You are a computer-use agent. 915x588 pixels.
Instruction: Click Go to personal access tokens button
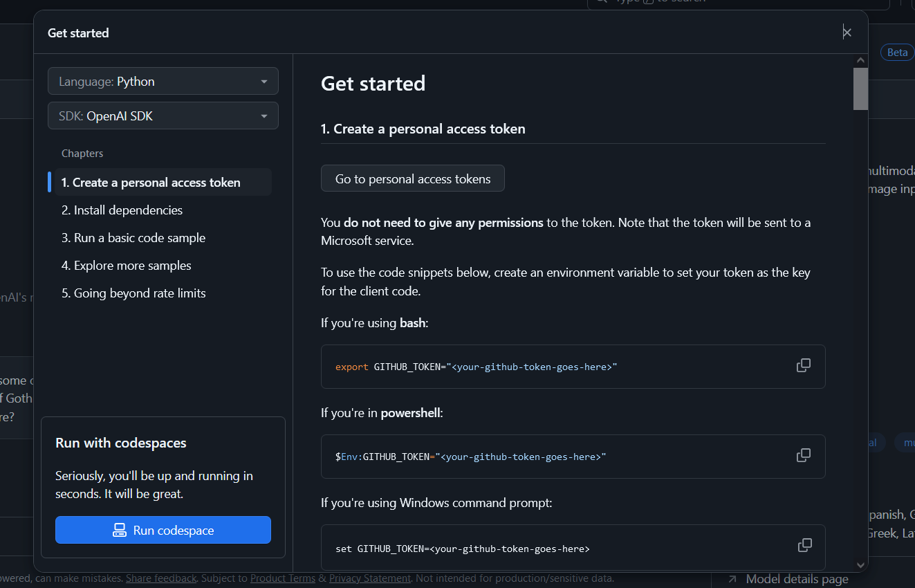click(x=413, y=178)
